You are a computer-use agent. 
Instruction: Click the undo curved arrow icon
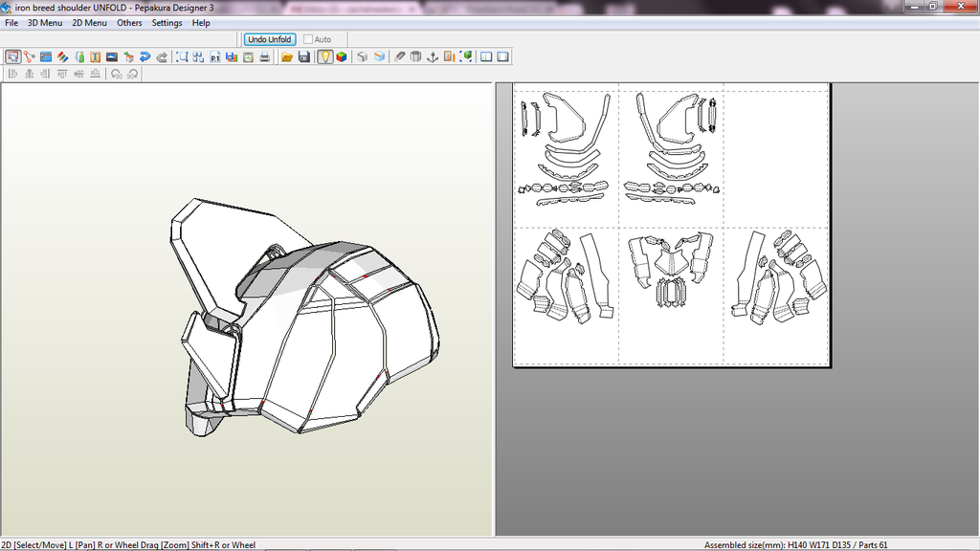tap(145, 57)
